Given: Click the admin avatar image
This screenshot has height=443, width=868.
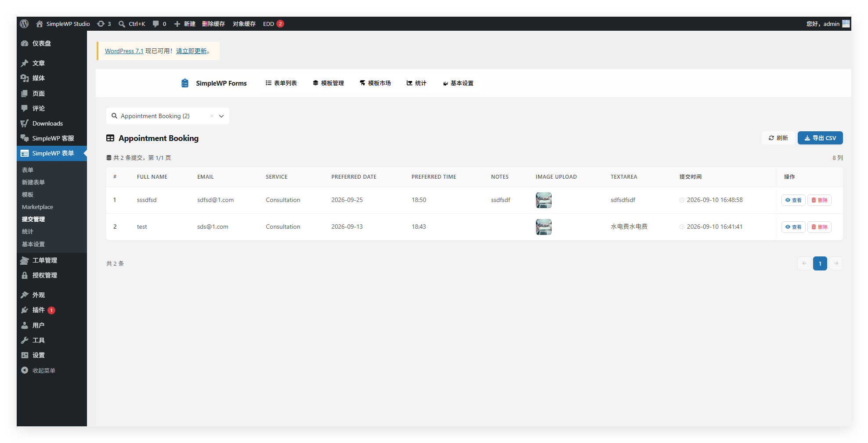Looking at the screenshot, I should [x=846, y=24].
